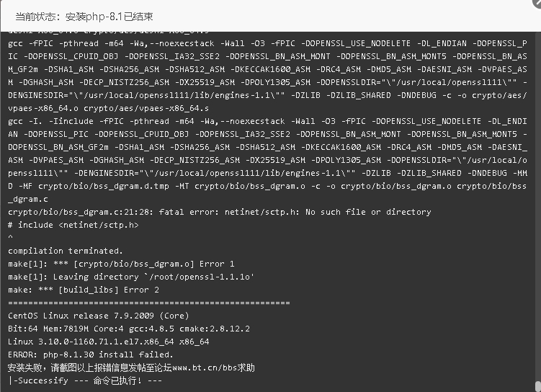Click 'ERROR: php-8.1.30 install failed.' line

coord(90,355)
